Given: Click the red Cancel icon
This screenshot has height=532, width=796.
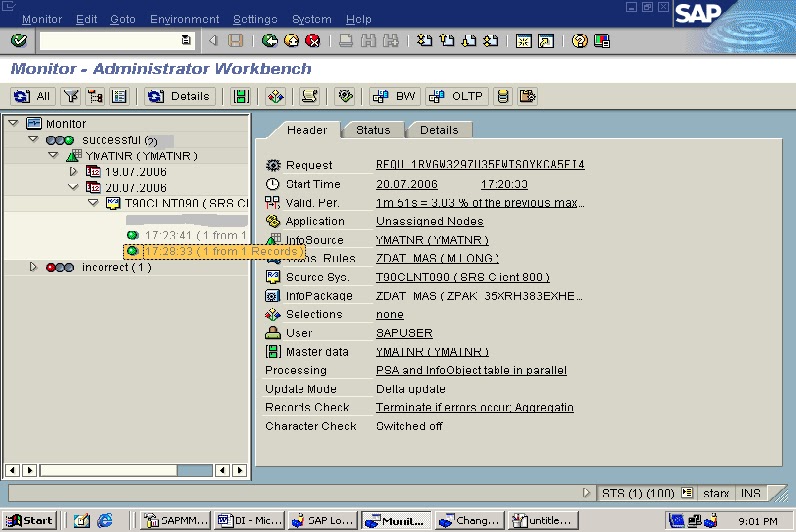Looking at the screenshot, I should click(313, 41).
